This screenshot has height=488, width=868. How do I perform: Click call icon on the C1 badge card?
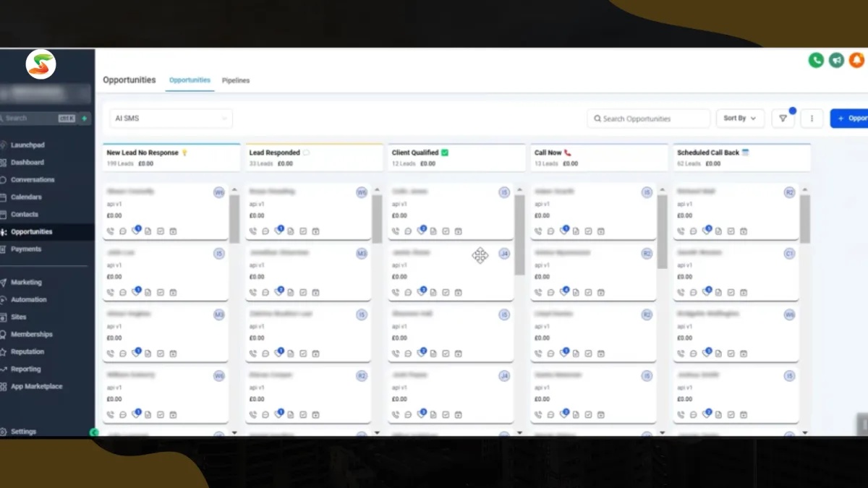(681, 293)
